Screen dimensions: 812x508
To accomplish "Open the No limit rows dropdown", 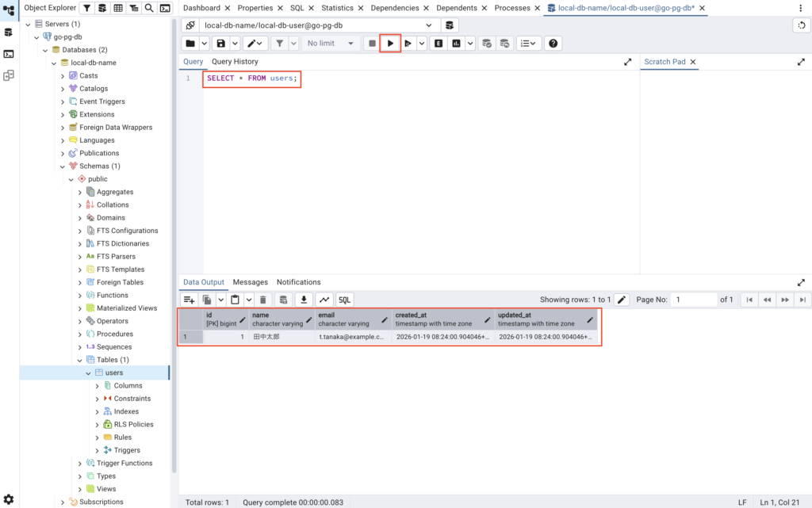I will tap(331, 44).
